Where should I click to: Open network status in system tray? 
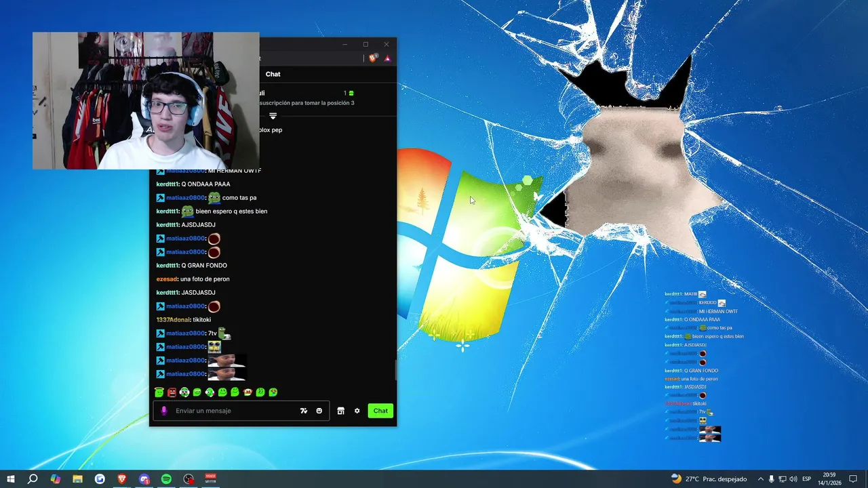tap(783, 479)
